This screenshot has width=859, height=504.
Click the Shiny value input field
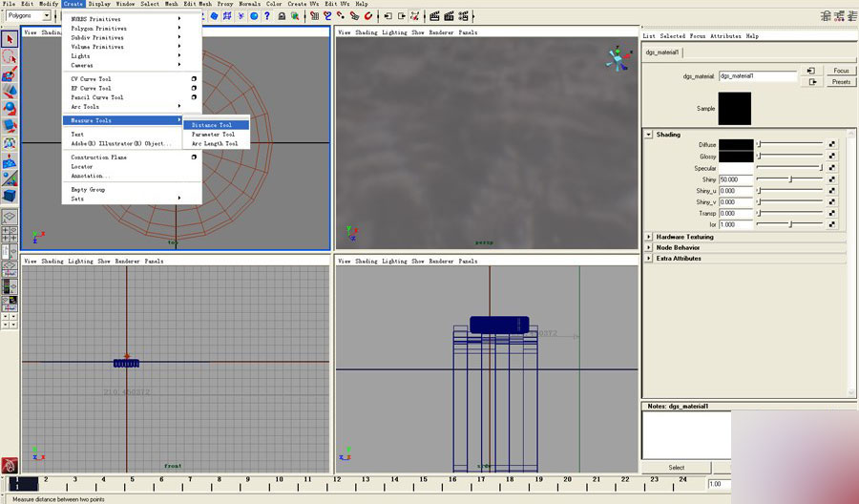735,179
